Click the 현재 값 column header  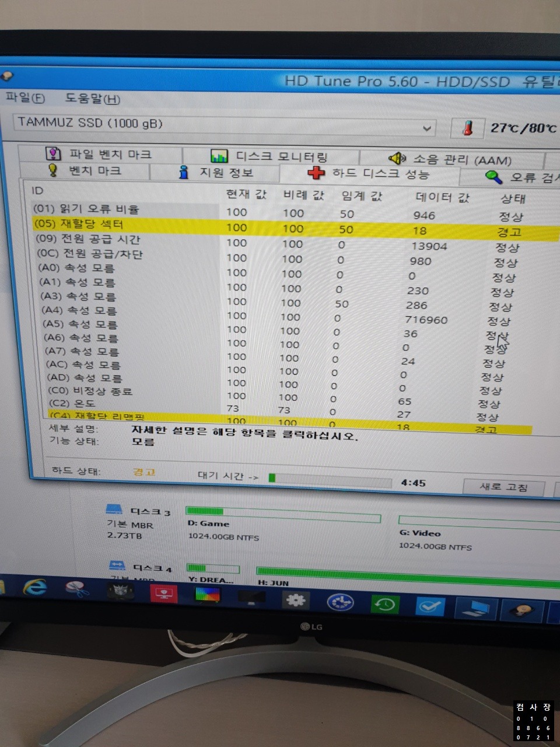tap(246, 194)
